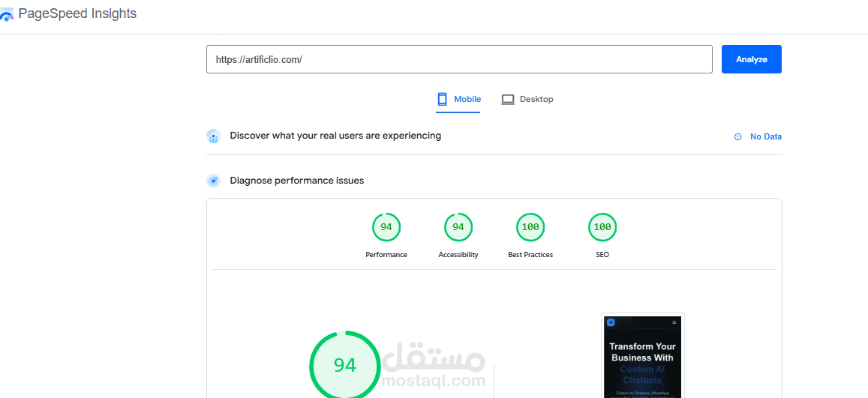Click the desktop monitor icon
This screenshot has height=398, width=868.
click(x=508, y=100)
